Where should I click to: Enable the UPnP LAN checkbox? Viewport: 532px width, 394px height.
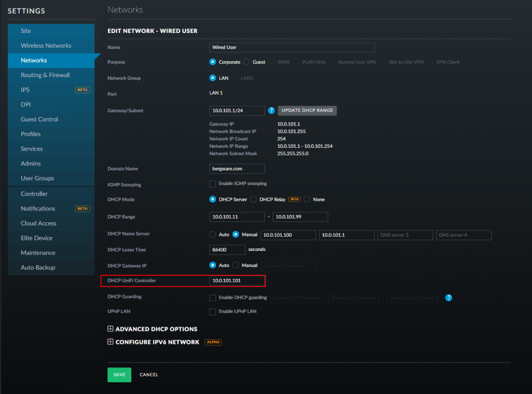213,312
